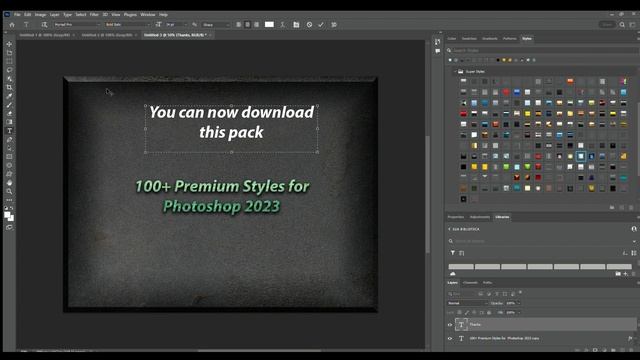Toggle text orientation in options bar
The width and height of the screenshot is (640, 360).
point(44,24)
